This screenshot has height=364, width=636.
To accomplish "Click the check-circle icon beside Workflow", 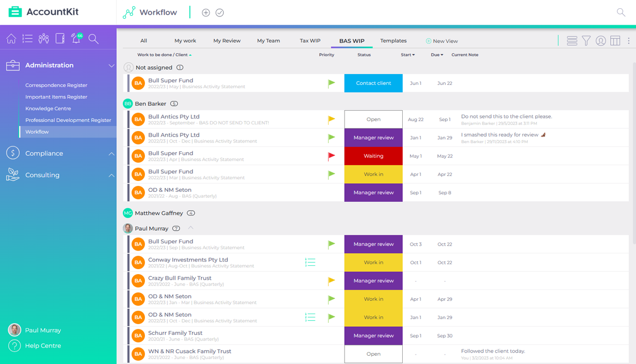I will point(219,13).
